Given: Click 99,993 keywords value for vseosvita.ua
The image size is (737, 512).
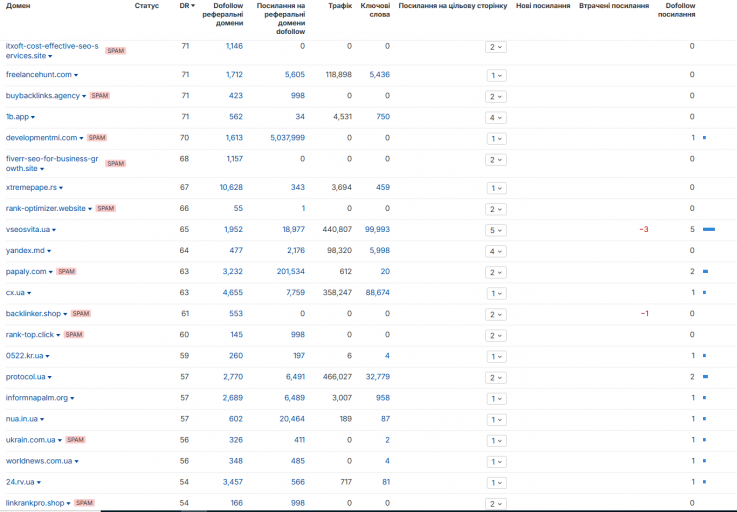Looking at the screenshot, I should [377, 229].
